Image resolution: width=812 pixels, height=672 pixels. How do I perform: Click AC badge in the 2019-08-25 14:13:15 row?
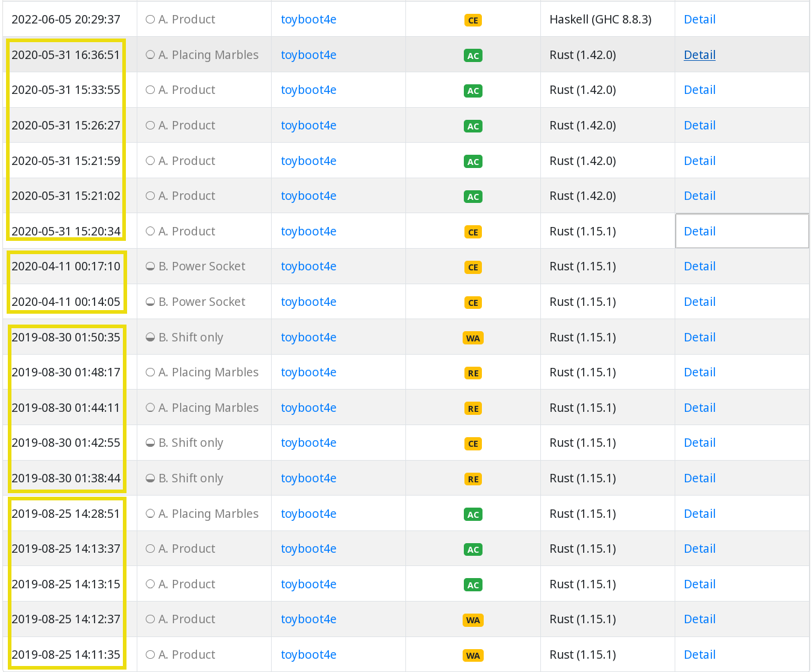[x=473, y=585]
